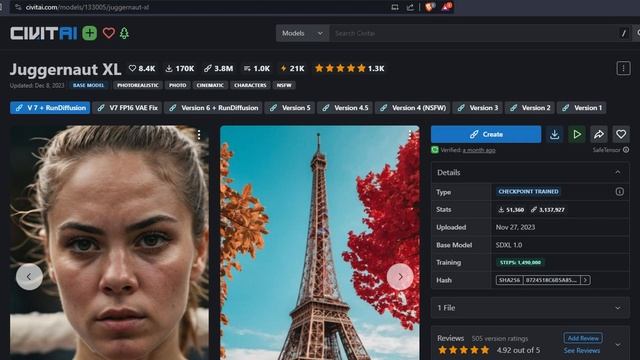Viewport: 640px width, 360px height.
Task: Click the 1.0K collections stat
Action: point(257,69)
